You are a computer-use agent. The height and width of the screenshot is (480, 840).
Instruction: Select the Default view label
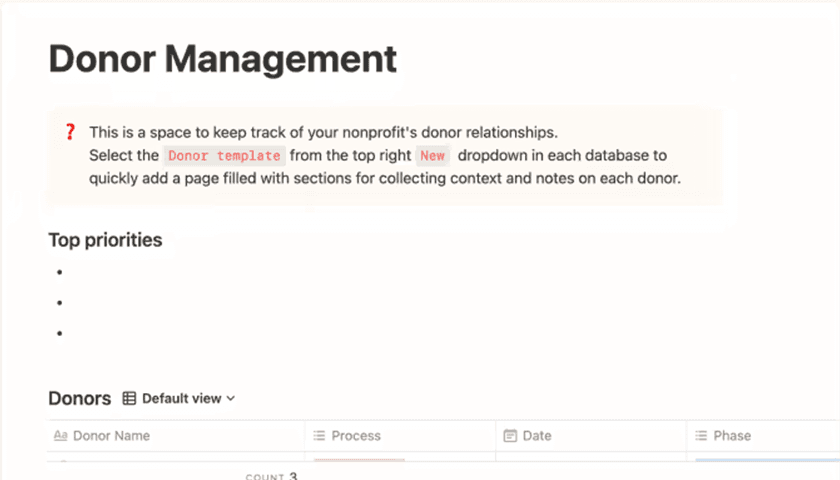pyautogui.click(x=181, y=398)
